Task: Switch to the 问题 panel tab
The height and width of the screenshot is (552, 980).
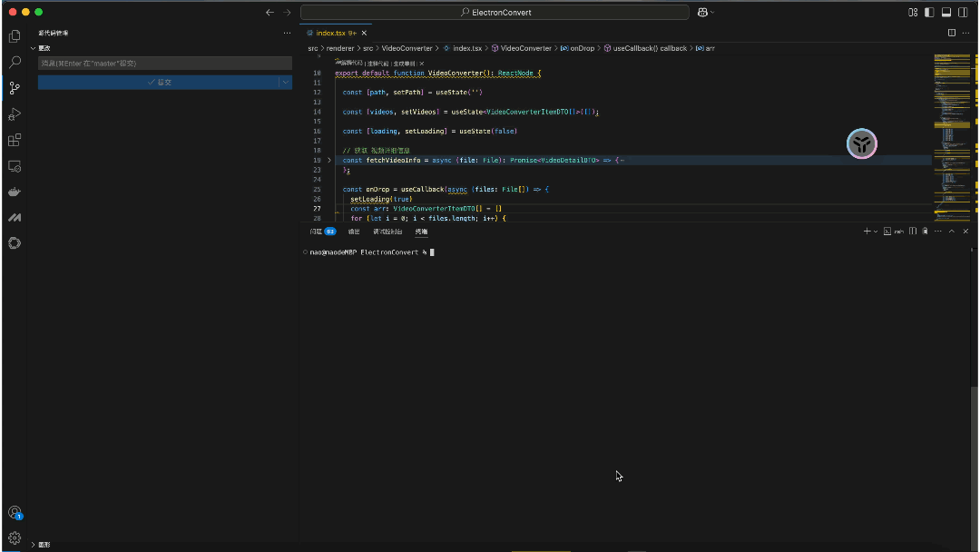Action: pos(322,232)
